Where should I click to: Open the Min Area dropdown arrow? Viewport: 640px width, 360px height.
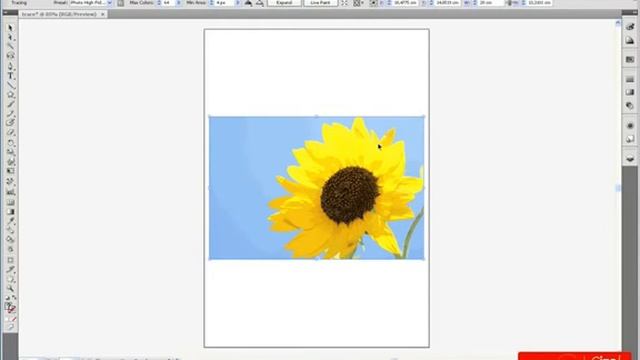(238, 3)
